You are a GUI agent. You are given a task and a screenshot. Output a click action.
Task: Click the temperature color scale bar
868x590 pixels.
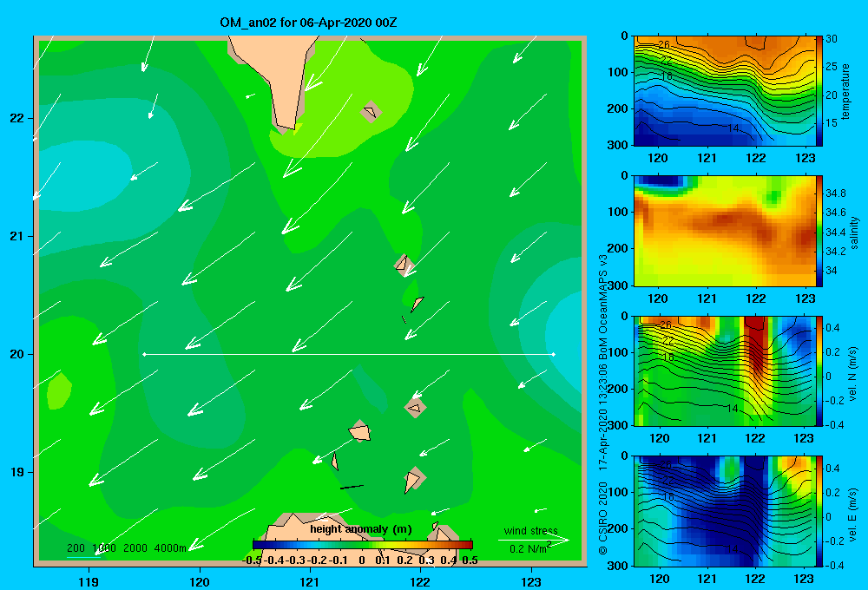coord(819,91)
